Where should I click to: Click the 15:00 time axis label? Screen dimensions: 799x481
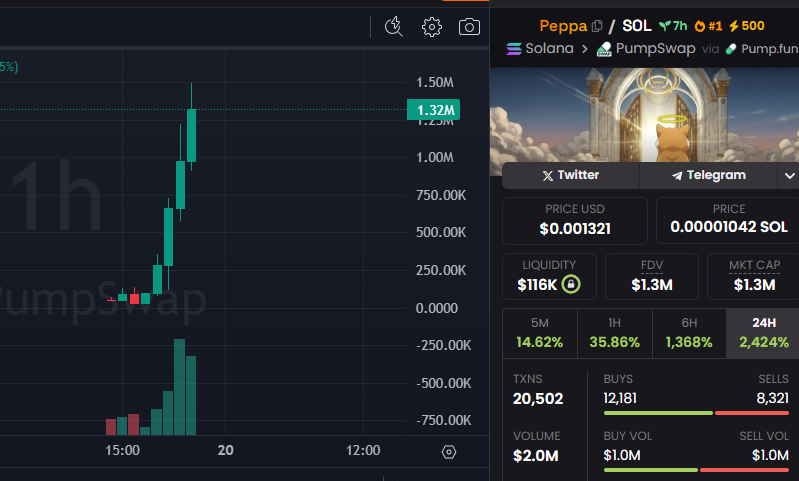coord(122,450)
